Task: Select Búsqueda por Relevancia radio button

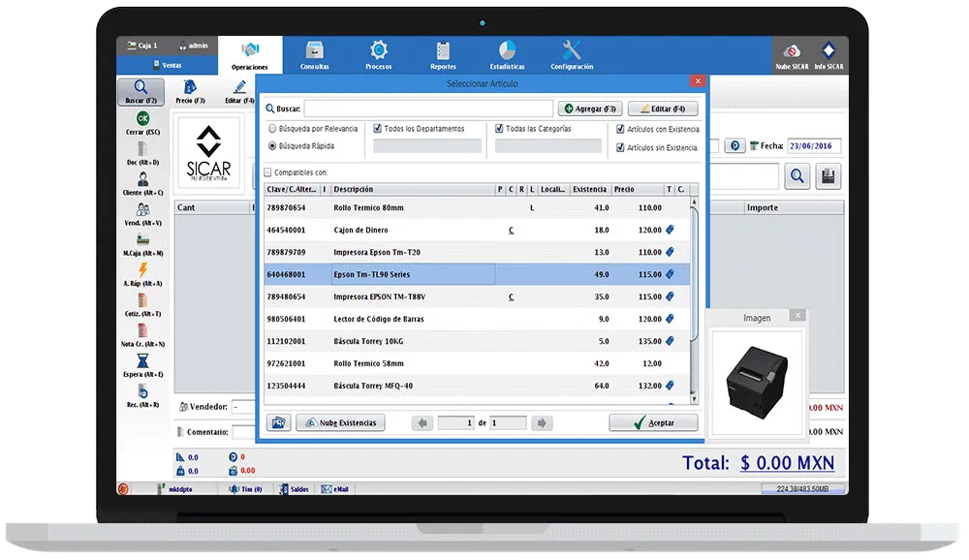Action: click(272, 129)
